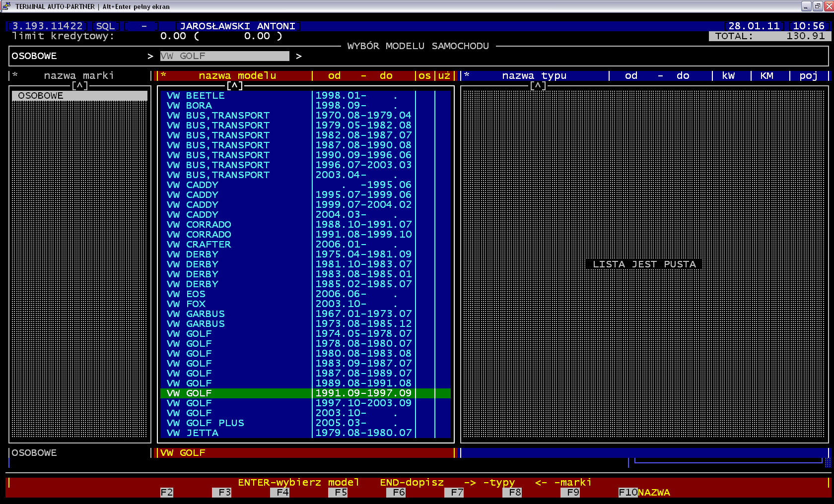Pick VW DERBY 1981.10-1983.07
834x504 pixels.
(x=305, y=264)
